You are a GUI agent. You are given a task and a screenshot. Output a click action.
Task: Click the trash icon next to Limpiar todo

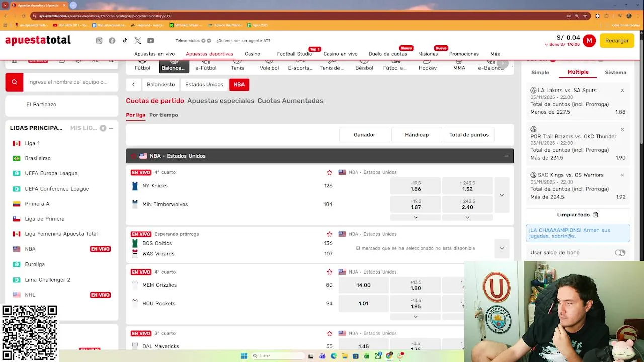pos(596,215)
